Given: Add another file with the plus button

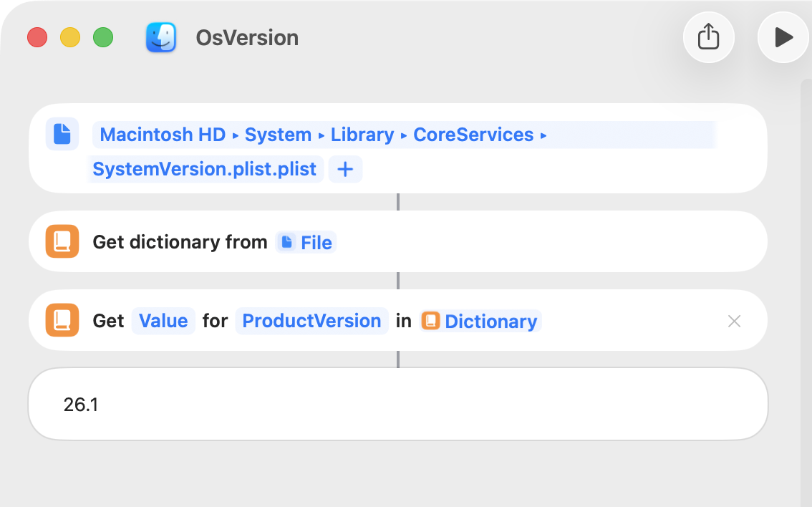Looking at the screenshot, I should coord(345,170).
